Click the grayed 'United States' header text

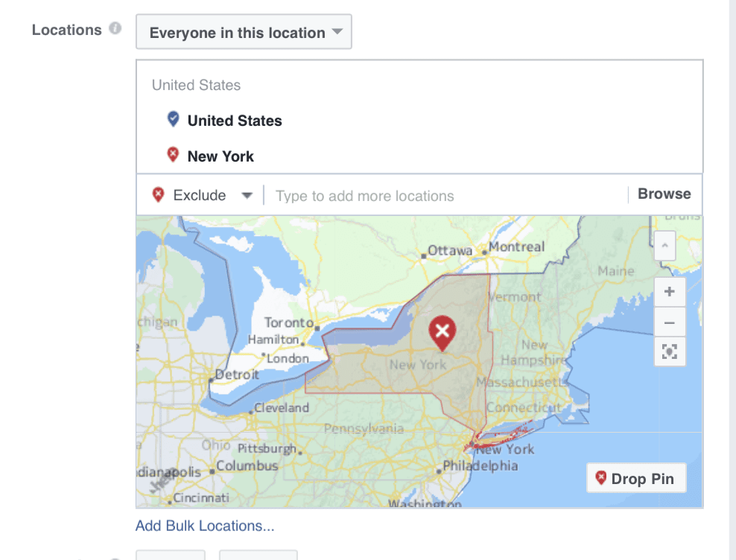(195, 85)
